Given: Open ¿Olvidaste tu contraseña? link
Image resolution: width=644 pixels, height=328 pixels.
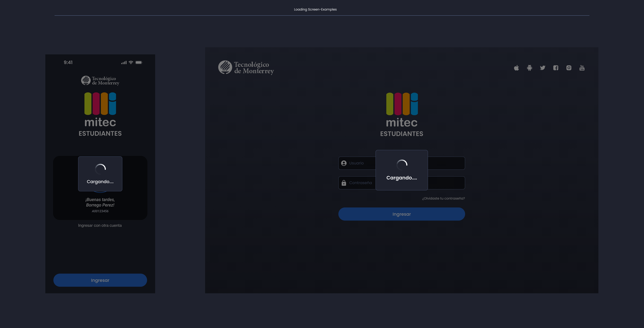Looking at the screenshot, I should click(x=443, y=198).
